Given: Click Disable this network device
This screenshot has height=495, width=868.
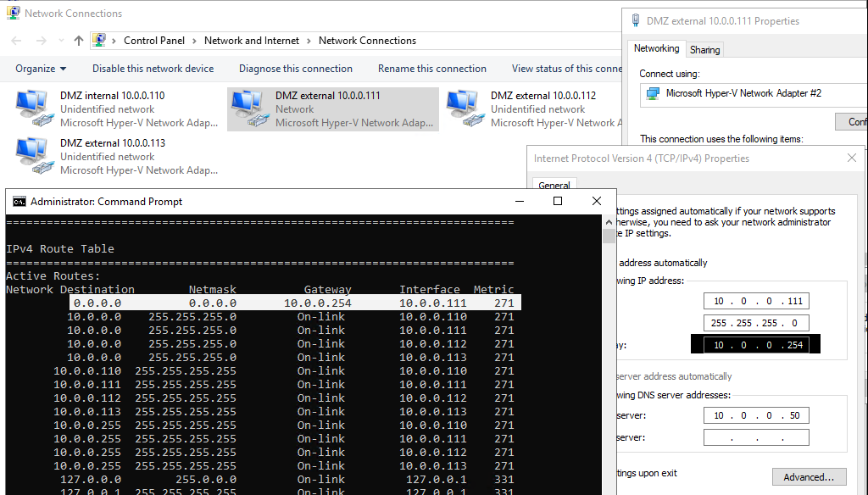Looking at the screenshot, I should click(x=153, y=69).
